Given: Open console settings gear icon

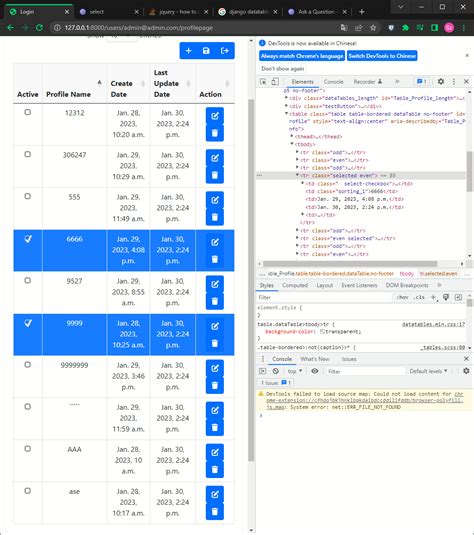Looking at the screenshot, I should (x=466, y=371).
